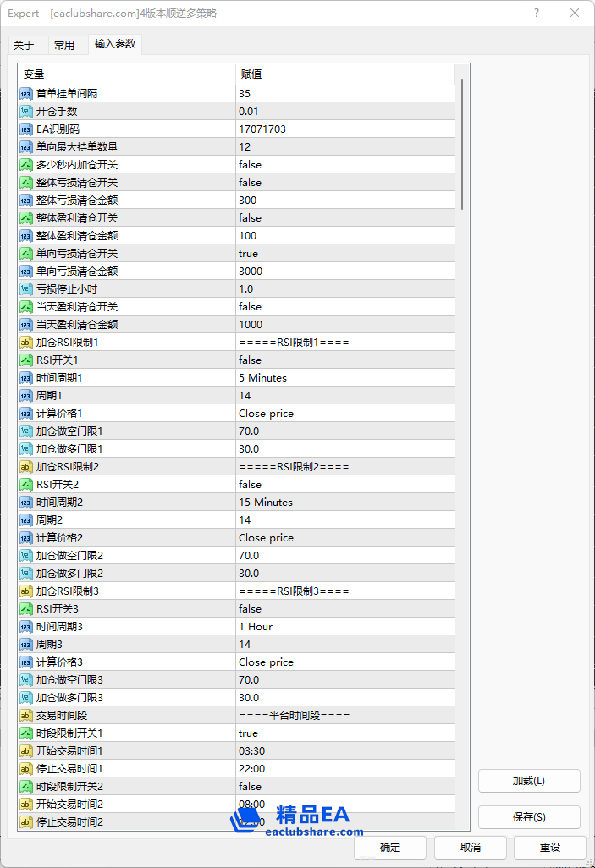This screenshot has width=595, height=868.
Task: Click the boolean icon beside 整体盈利清仓开关
Action: pyautogui.click(x=26, y=217)
